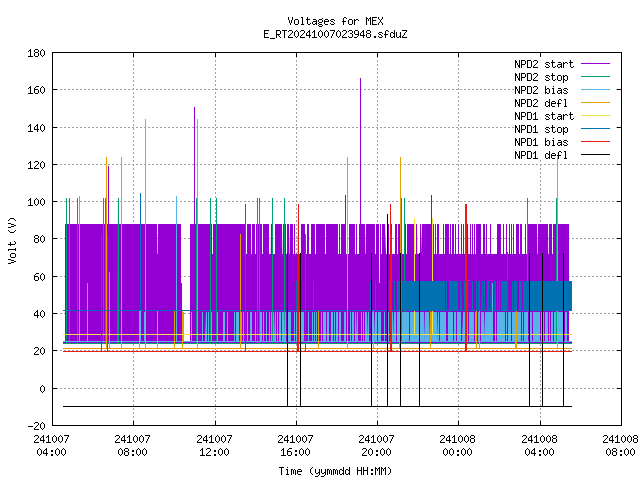Screen dimensions: 640x480
Task: Select the filename E_RT20241007023948.sfduZ subtitle
Action: pyautogui.click(x=335, y=34)
